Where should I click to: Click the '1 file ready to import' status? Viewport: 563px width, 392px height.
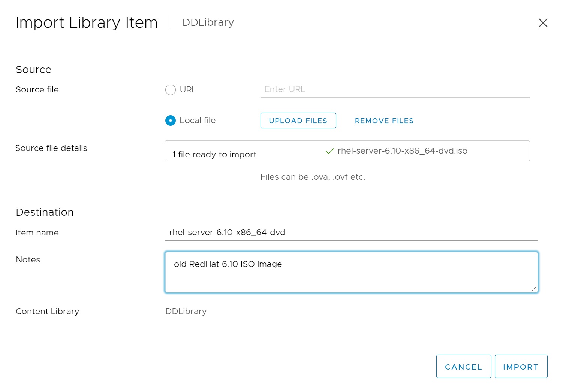[x=214, y=154]
